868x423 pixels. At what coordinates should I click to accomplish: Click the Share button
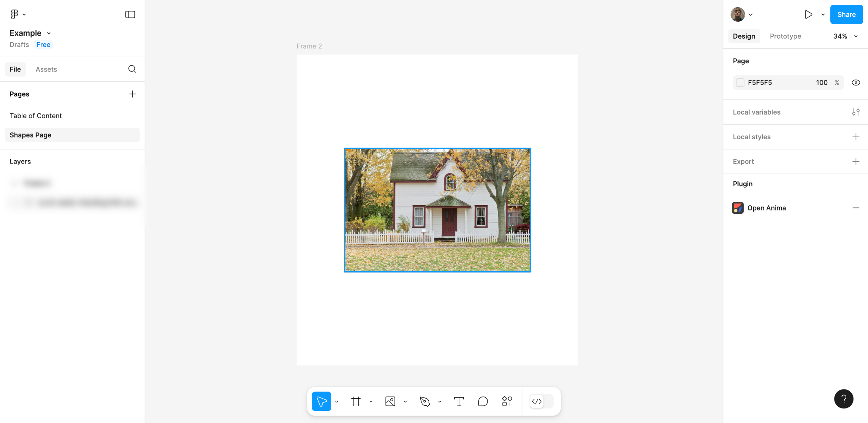[x=846, y=14]
